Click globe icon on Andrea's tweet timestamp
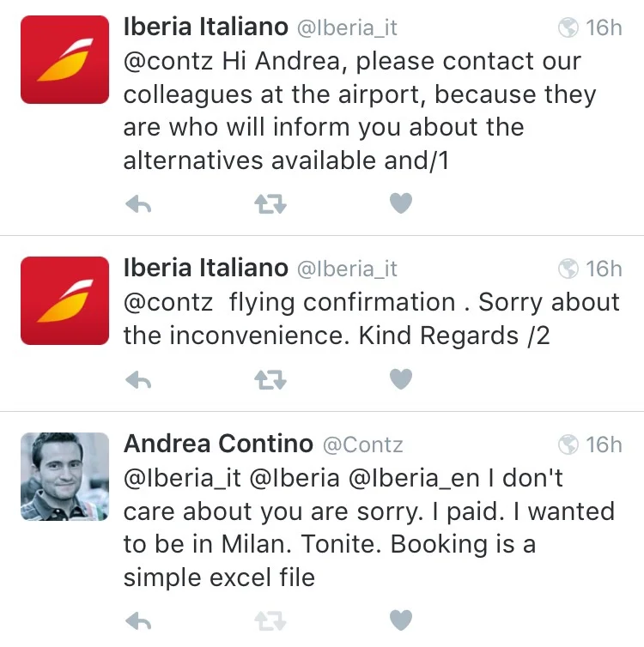This screenshot has height=647, width=644. [568, 444]
